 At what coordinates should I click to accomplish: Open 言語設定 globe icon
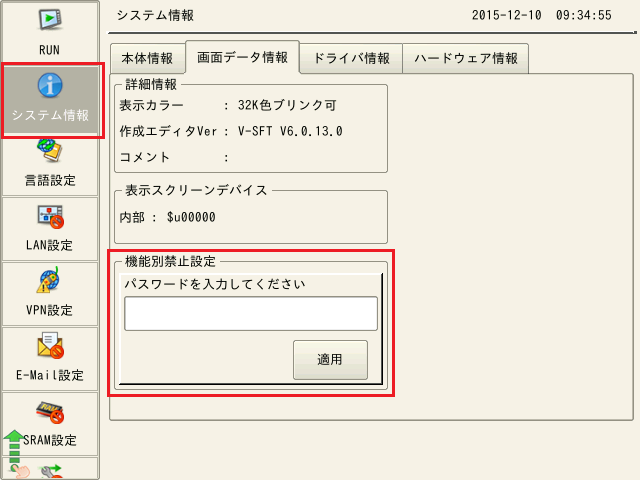[x=50, y=150]
